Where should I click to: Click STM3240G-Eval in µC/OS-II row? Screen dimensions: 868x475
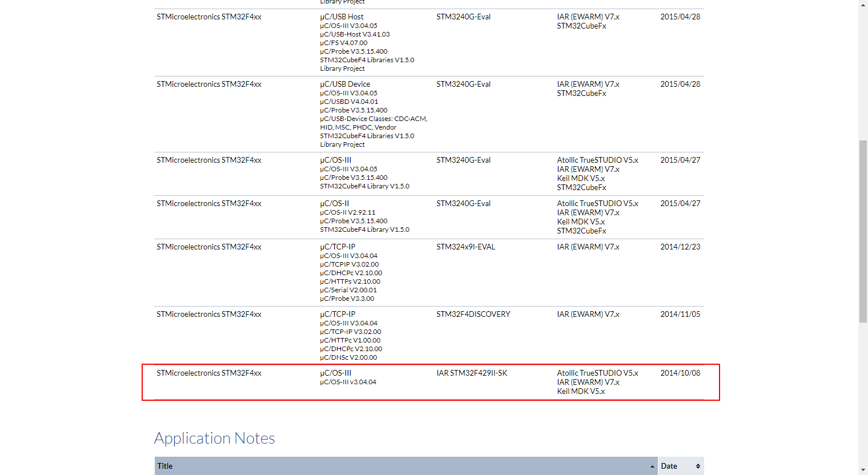[464, 204]
